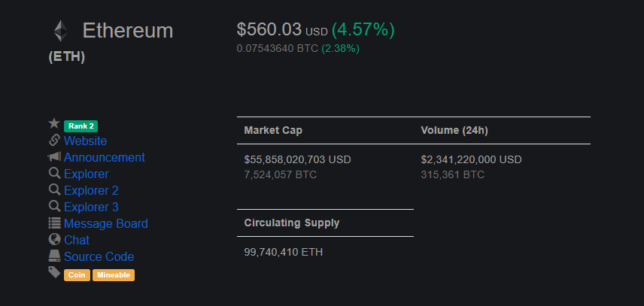Click the tag icon beside Coin badge

tap(54, 272)
